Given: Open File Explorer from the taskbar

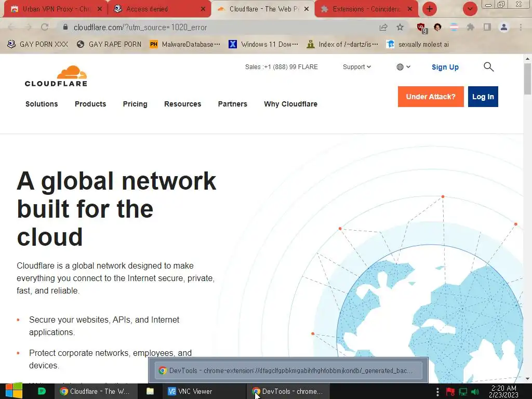Looking at the screenshot, I should (x=150, y=391).
